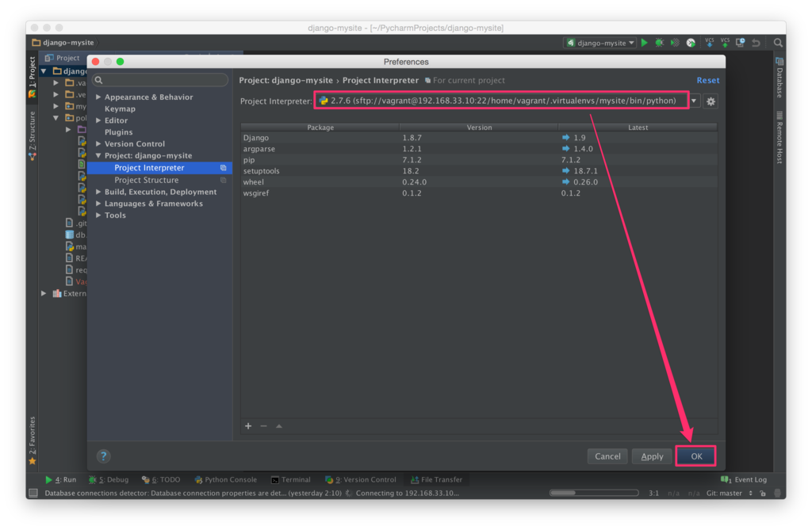Open the Terminal tool window
812x530 pixels.
pyautogui.click(x=291, y=480)
